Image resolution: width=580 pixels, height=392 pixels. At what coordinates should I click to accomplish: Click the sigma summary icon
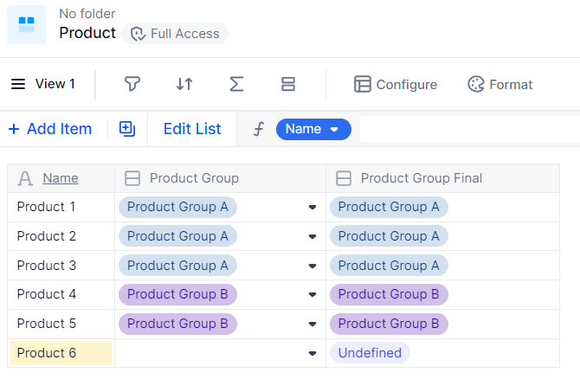(236, 84)
